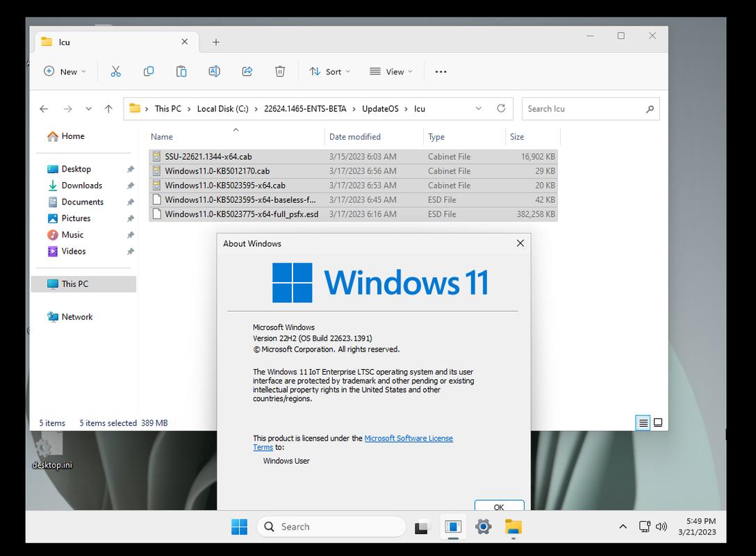Switch to large thumbnails view icon

click(x=657, y=423)
